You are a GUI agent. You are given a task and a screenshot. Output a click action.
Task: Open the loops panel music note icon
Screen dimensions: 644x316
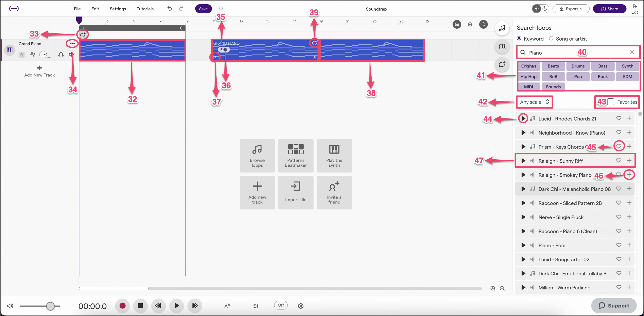tap(502, 28)
